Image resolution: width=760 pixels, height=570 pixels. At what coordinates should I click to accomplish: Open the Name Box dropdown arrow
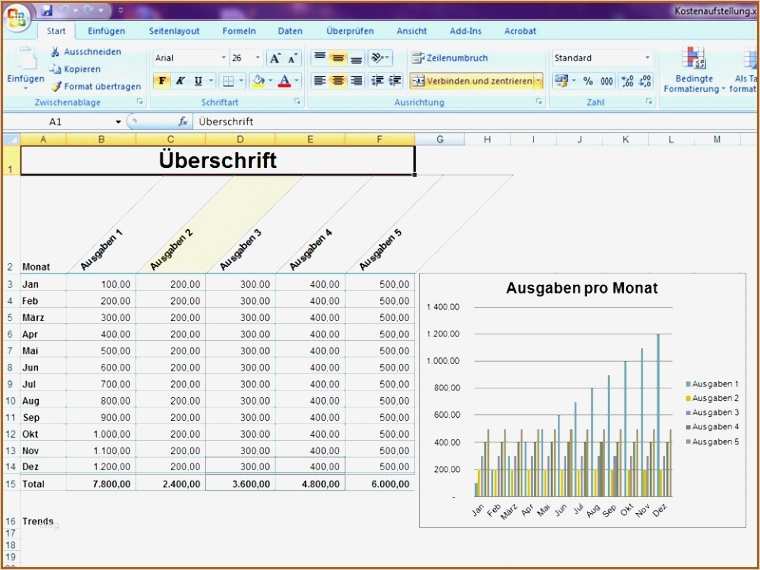coord(118,122)
